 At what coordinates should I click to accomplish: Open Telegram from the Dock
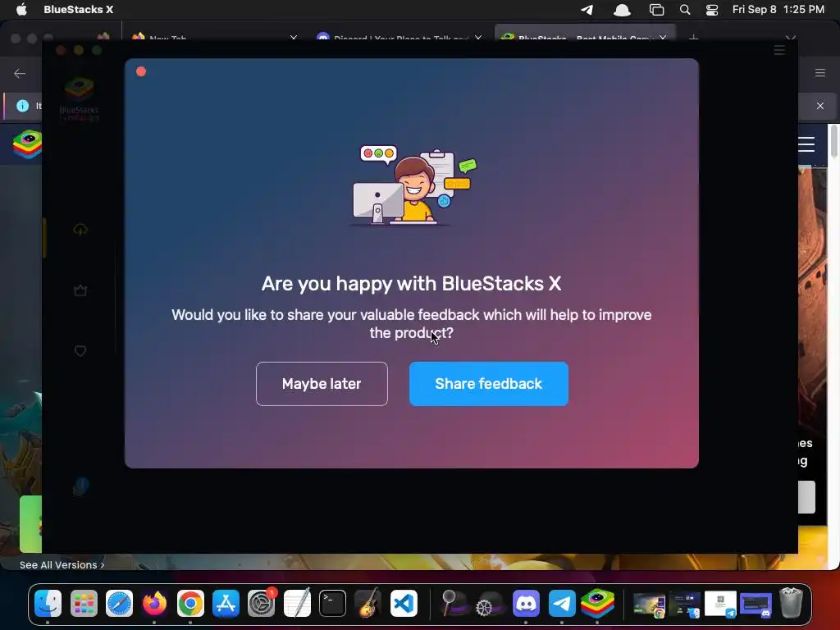coord(561,604)
